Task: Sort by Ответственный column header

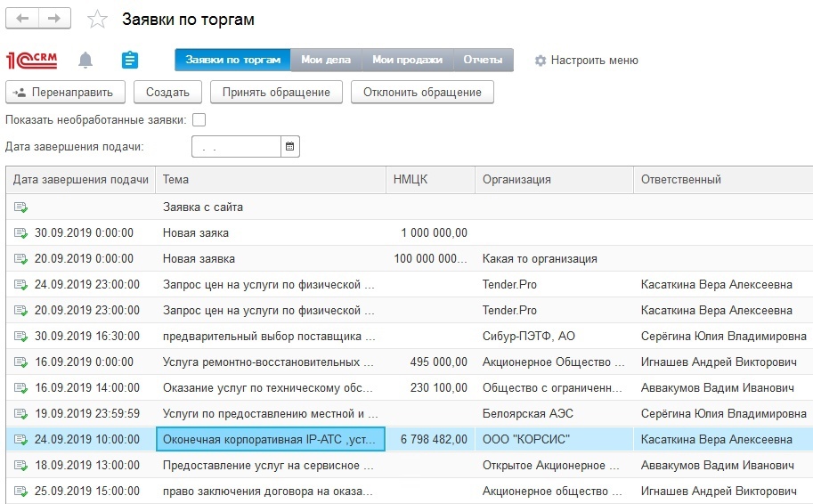Action: pyautogui.click(x=723, y=180)
